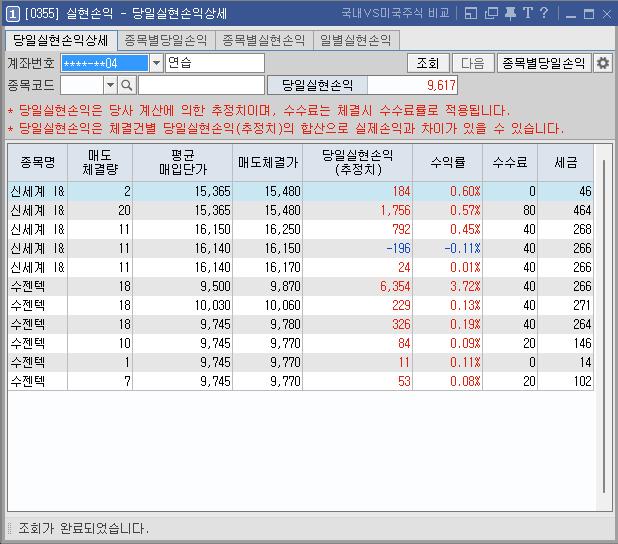Click the 매도체결가 column header
Viewport: 618px width, 544px height.
[x=268, y=162]
